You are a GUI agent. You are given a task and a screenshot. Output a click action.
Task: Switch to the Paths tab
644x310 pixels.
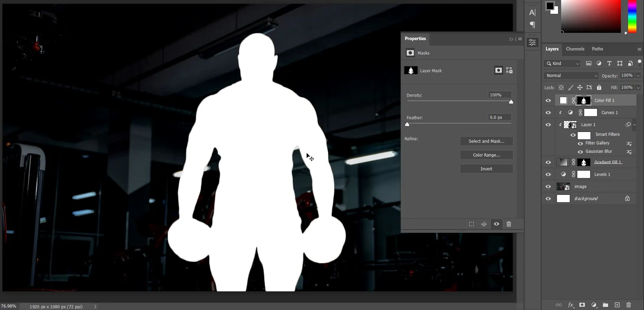[x=597, y=49]
